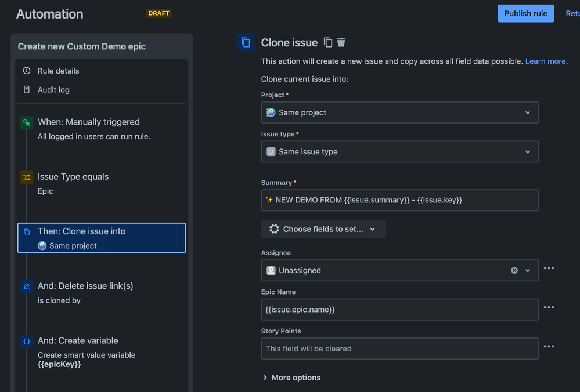Click the Audit log document icon
580x392 pixels.
(x=27, y=89)
